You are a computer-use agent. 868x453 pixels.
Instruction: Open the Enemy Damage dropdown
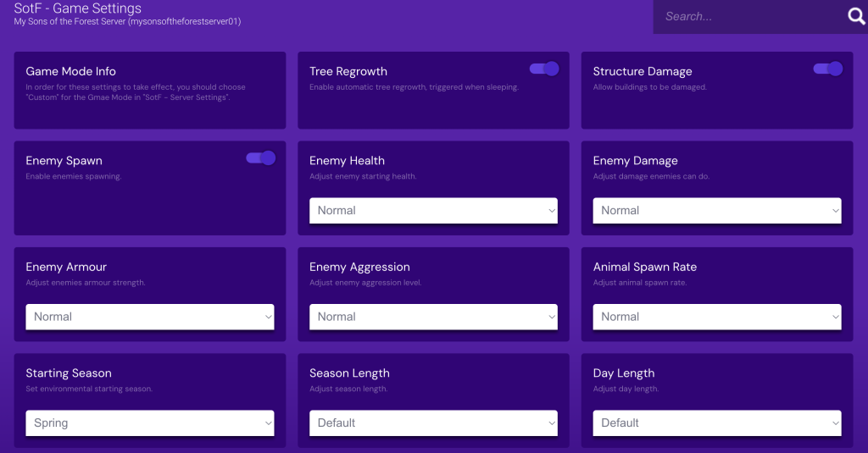[717, 211]
